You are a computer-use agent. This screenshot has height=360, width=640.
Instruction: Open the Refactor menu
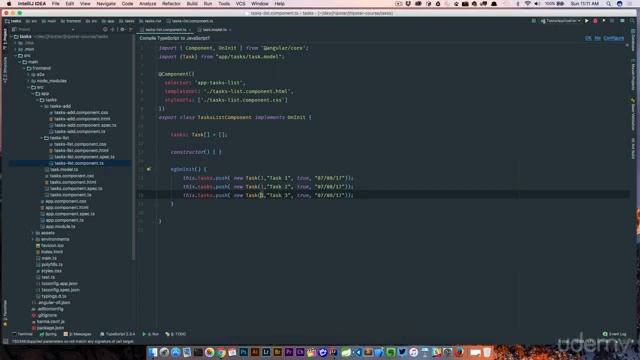(171, 4)
